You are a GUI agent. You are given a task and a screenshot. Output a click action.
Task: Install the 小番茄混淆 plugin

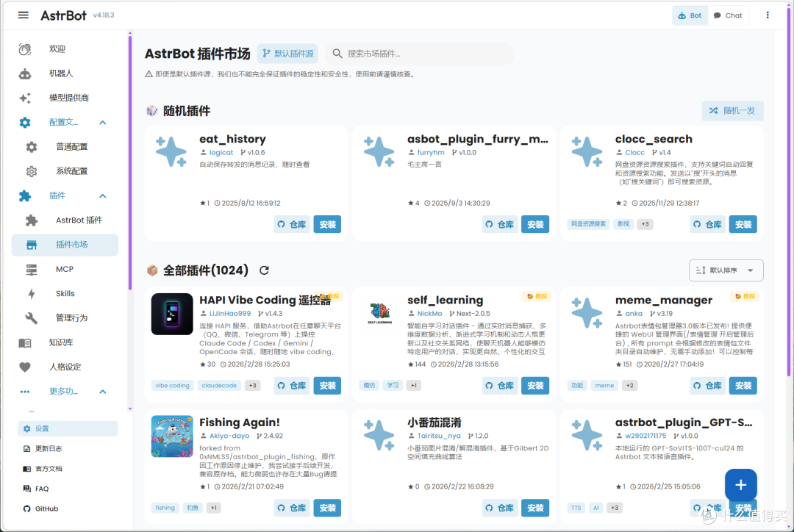(535, 508)
